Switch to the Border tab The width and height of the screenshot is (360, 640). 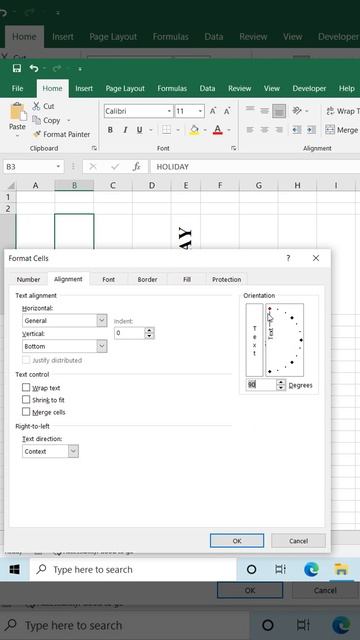pyautogui.click(x=147, y=279)
